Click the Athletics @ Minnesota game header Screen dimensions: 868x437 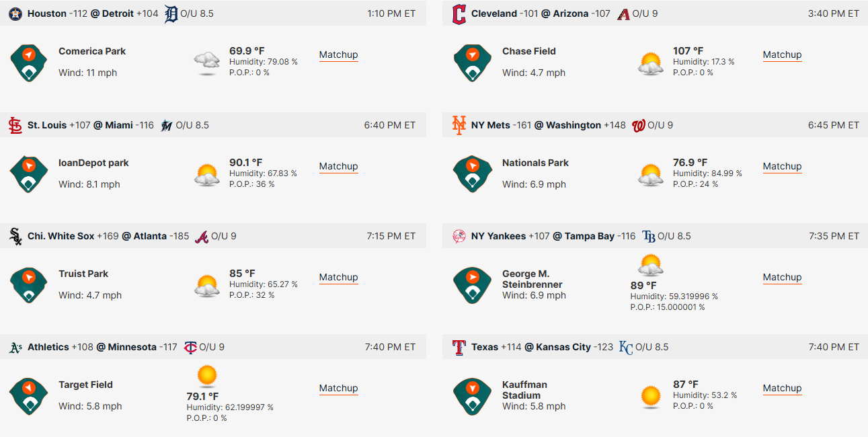pos(213,347)
